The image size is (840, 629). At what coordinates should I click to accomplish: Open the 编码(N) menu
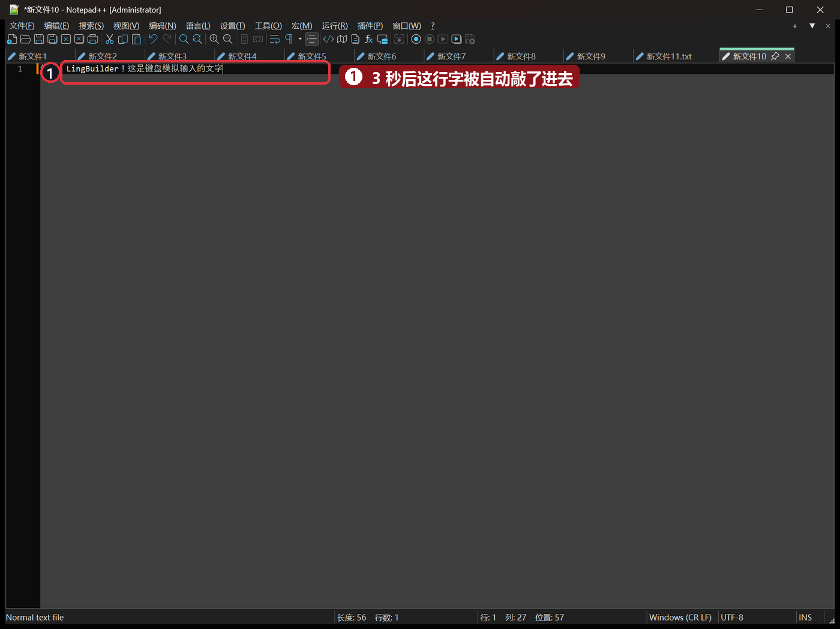(163, 26)
